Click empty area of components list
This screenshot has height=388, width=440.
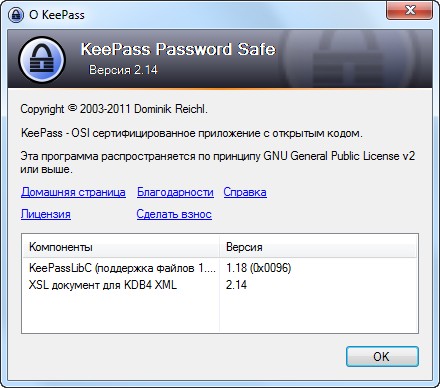click(x=220, y=313)
